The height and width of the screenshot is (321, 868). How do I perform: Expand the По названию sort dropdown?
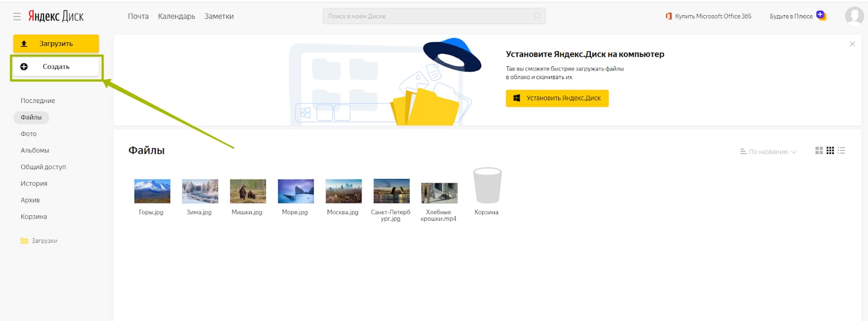[x=768, y=152]
